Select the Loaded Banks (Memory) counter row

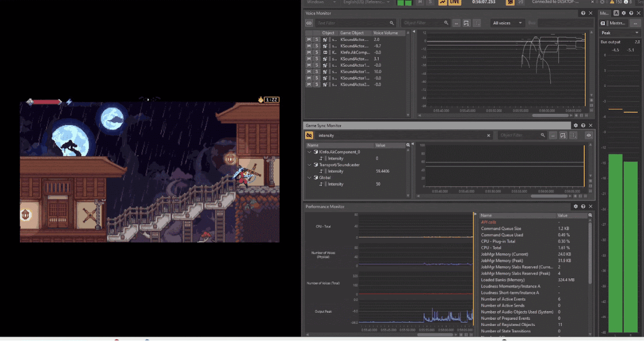point(534,280)
